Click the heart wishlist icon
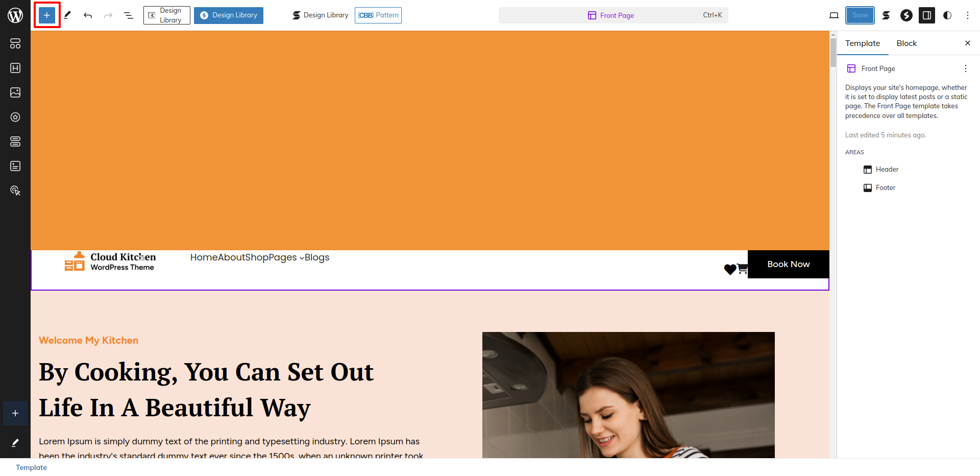This screenshot has height=476, width=980. click(730, 269)
